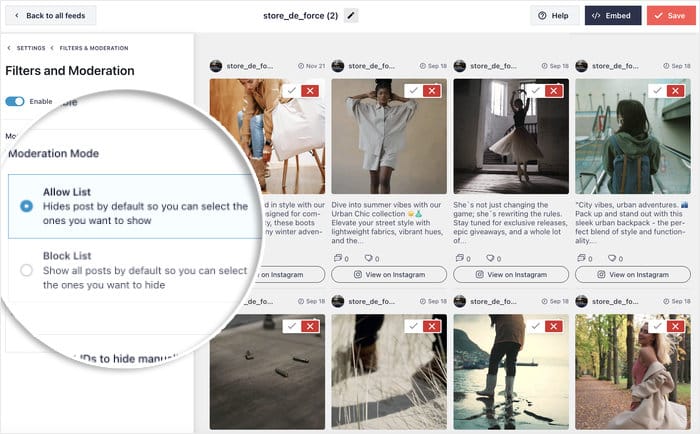
Task: Open Filters & Moderation breadcrumb
Action: 94,48
